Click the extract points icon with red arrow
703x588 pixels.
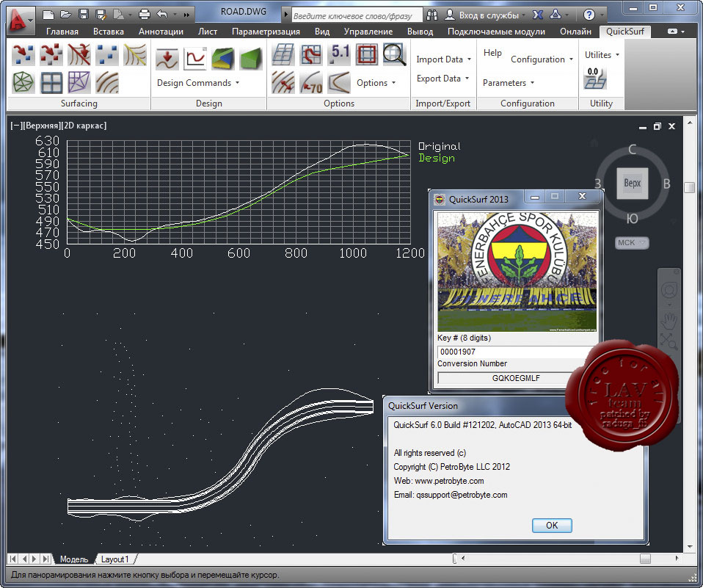[x=23, y=54]
